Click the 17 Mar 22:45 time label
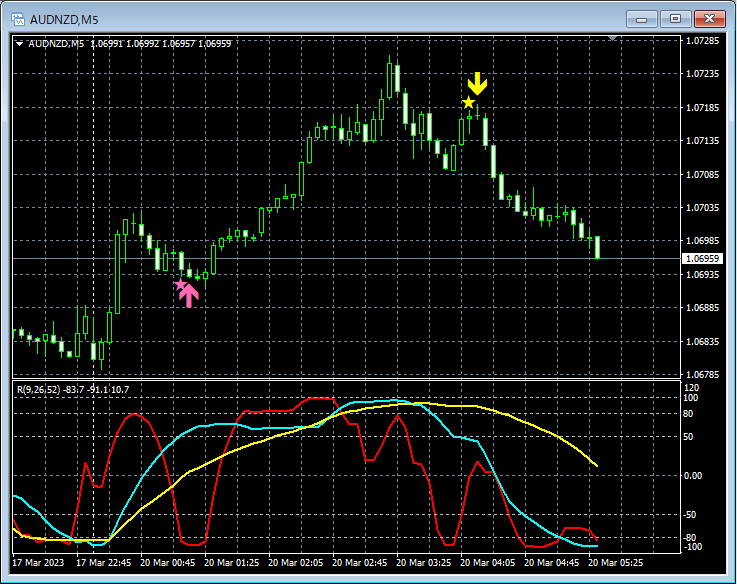 tap(103, 562)
